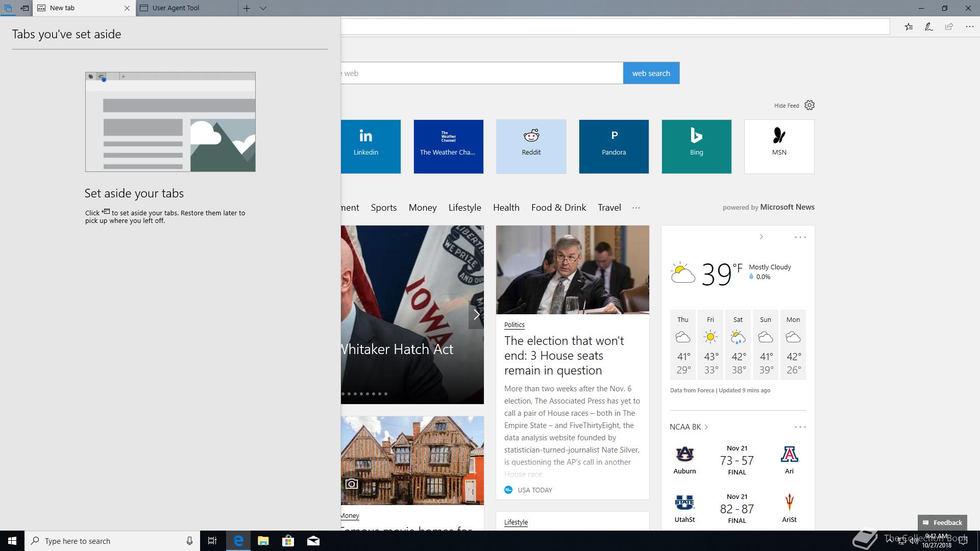Click Cortana microphone icon

tap(189, 541)
